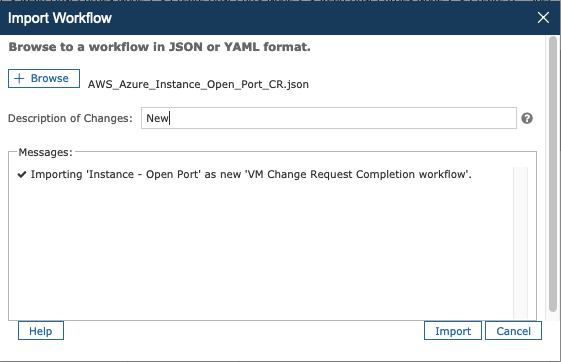This screenshot has height=362, width=561.
Task: Click the 'Browse to a workflow in JSON' heading
Action: (159, 47)
